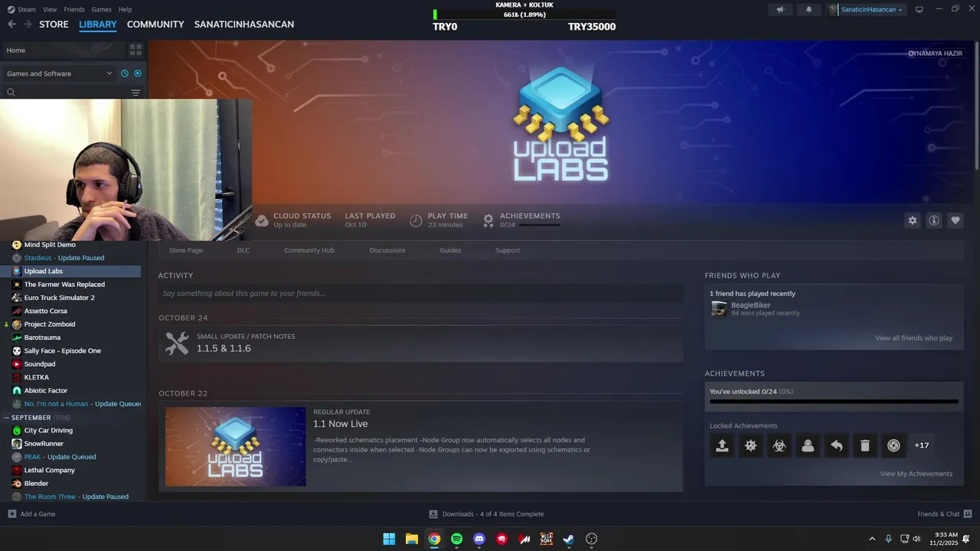Click 'Say something about this game' field

420,293
